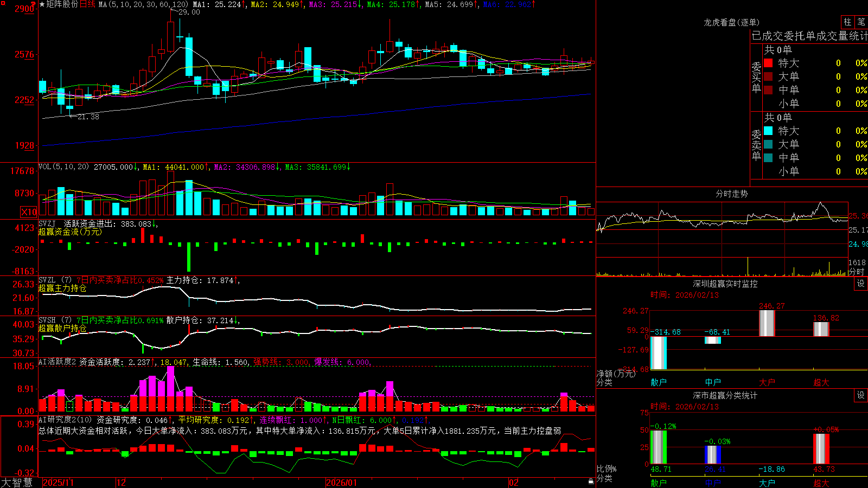The height and width of the screenshot is (488, 868).
Task: Open 设 settings for 深圳超赢实时监控
Action: coord(861,284)
